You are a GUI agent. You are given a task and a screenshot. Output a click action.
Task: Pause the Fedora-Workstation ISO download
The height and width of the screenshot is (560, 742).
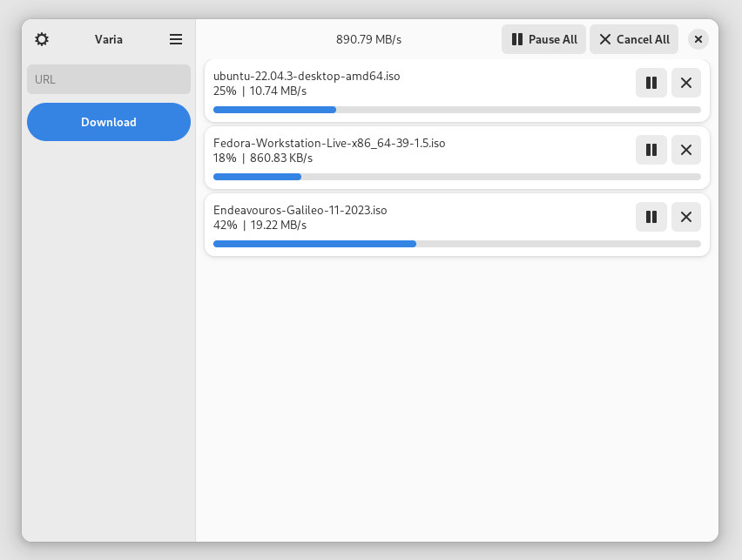(651, 150)
